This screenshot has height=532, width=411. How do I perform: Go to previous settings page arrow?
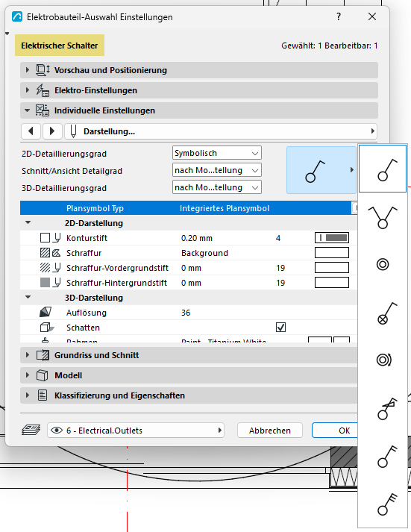[x=31, y=131]
